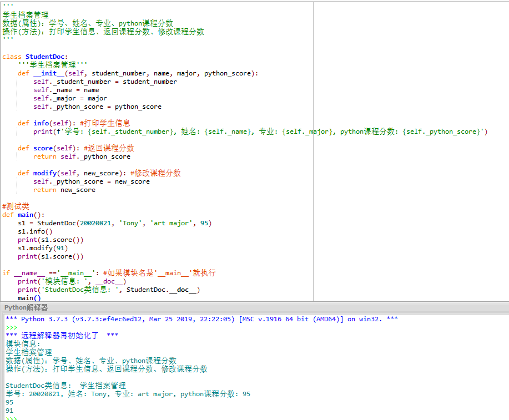Click the '操作(方法)' docstring line in editor
509x420 pixels.
click(x=103, y=32)
